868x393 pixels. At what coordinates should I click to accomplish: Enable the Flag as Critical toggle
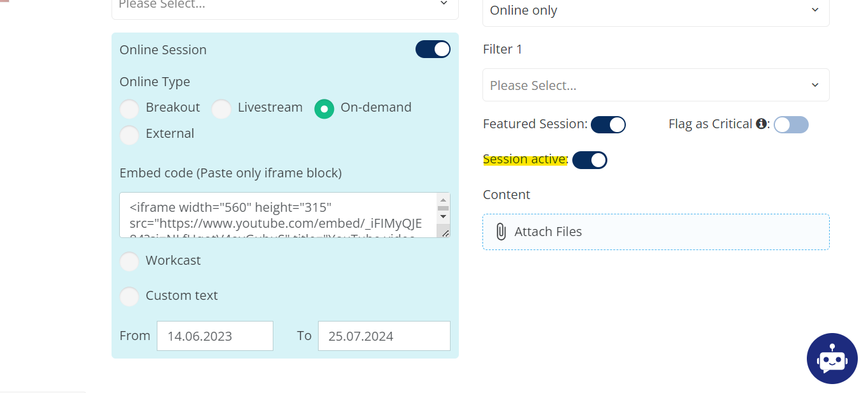(791, 124)
